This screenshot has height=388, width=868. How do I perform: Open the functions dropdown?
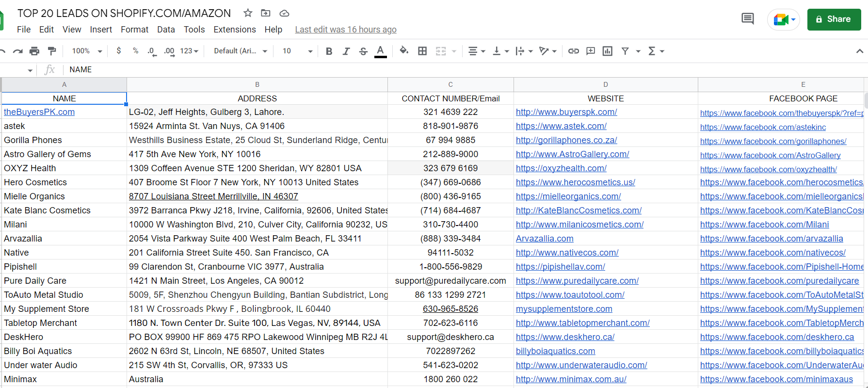(x=656, y=51)
